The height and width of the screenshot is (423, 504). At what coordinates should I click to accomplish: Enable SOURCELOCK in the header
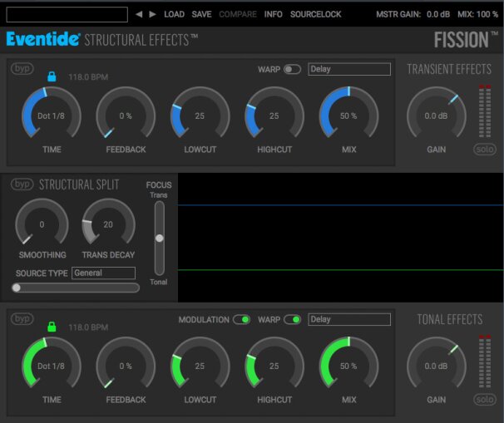coord(316,14)
